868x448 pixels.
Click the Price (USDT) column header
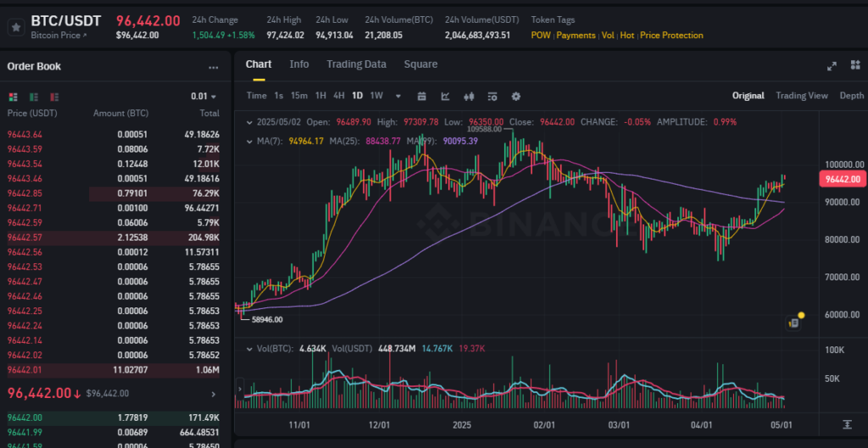click(32, 113)
